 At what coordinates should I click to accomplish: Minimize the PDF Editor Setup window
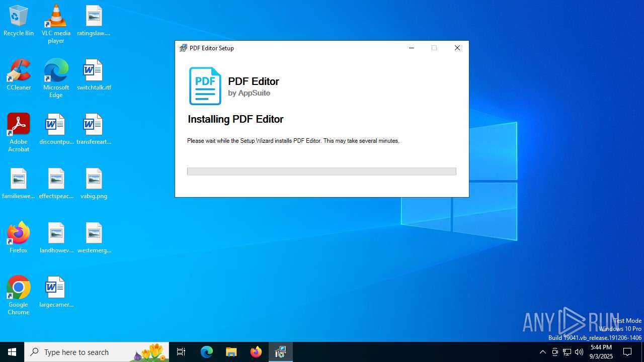click(x=412, y=48)
